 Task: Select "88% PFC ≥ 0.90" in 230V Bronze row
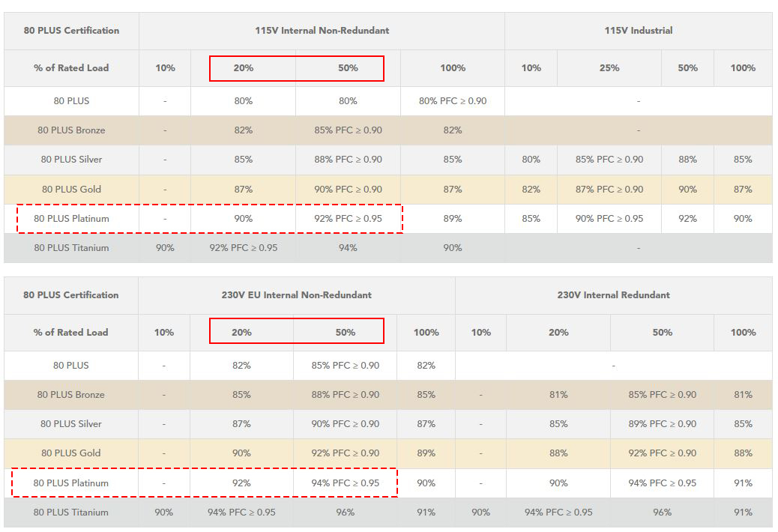[345, 395]
